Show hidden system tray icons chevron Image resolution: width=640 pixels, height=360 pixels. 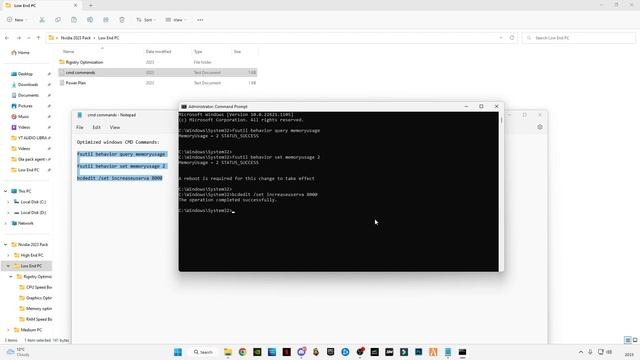point(581,352)
